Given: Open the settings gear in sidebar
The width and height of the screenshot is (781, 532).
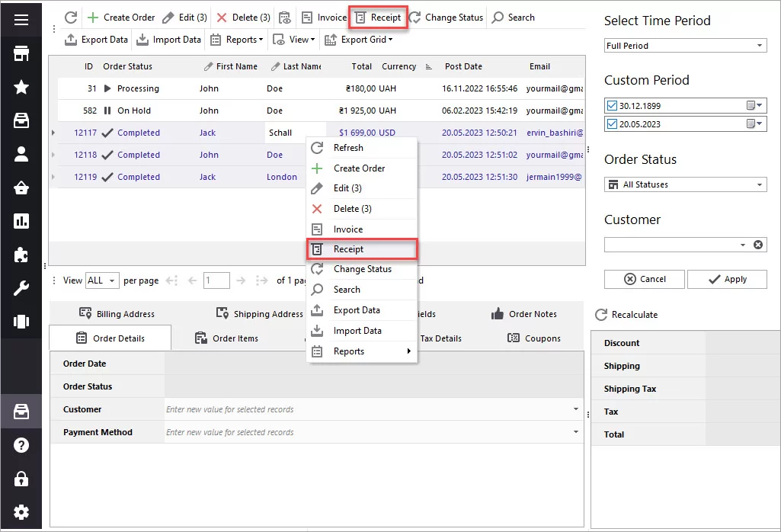Looking at the screenshot, I should tap(21, 512).
